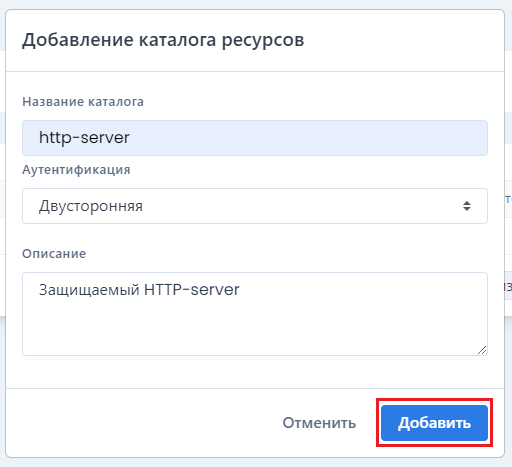512x467 pixels.
Task: Open the Аутентификация dropdown
Action: point(255,206)
